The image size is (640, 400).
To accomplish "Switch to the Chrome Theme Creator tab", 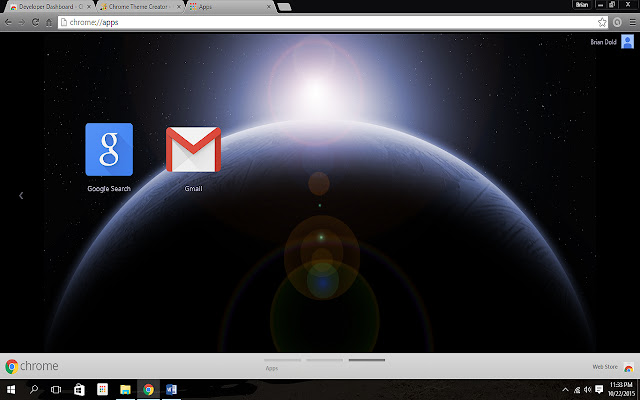I will (x=140, y=6).
